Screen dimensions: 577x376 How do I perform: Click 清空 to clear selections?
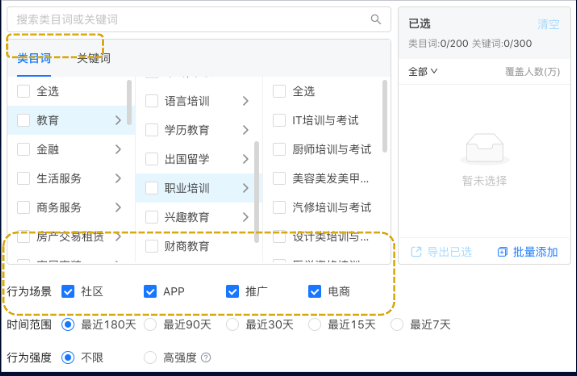548,24
